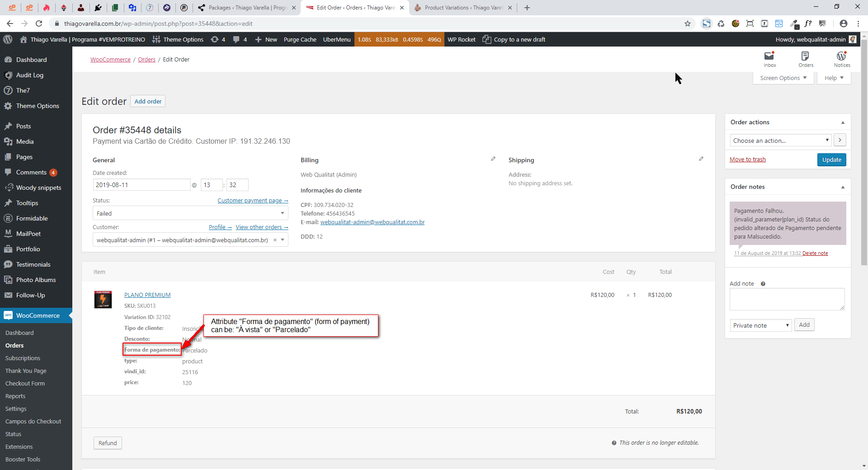Viewport: 868px width, 470px height.
Task: Open the Orders activity panel icon
Action: pyautogui.click(x=806, y=59)
